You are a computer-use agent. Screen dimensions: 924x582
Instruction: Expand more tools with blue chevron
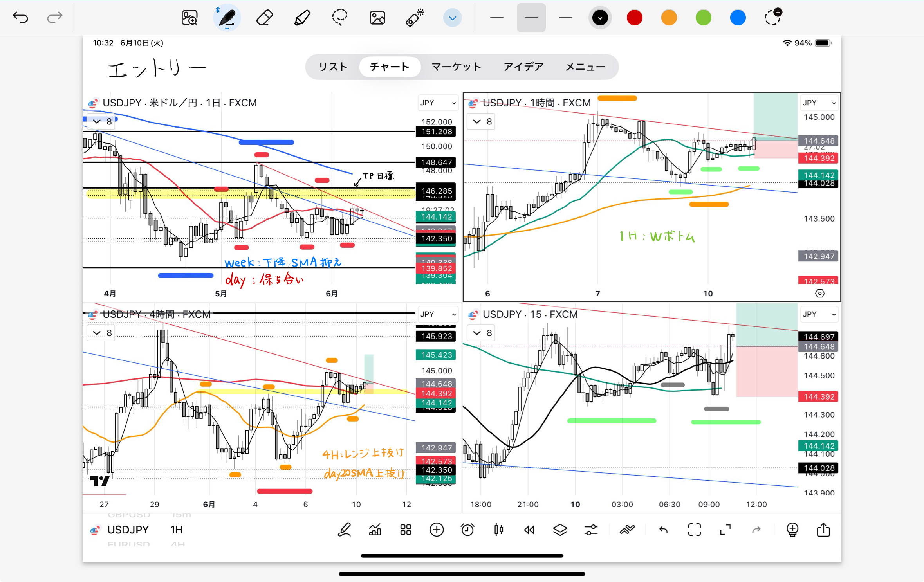(x=452, y=18)
